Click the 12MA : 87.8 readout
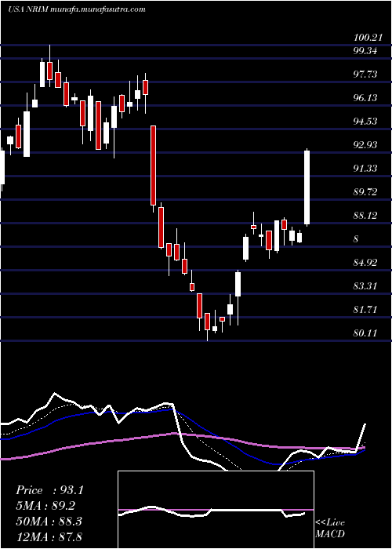Image resolution: width=392 pixels, height=549 pixels. (49, 536)
